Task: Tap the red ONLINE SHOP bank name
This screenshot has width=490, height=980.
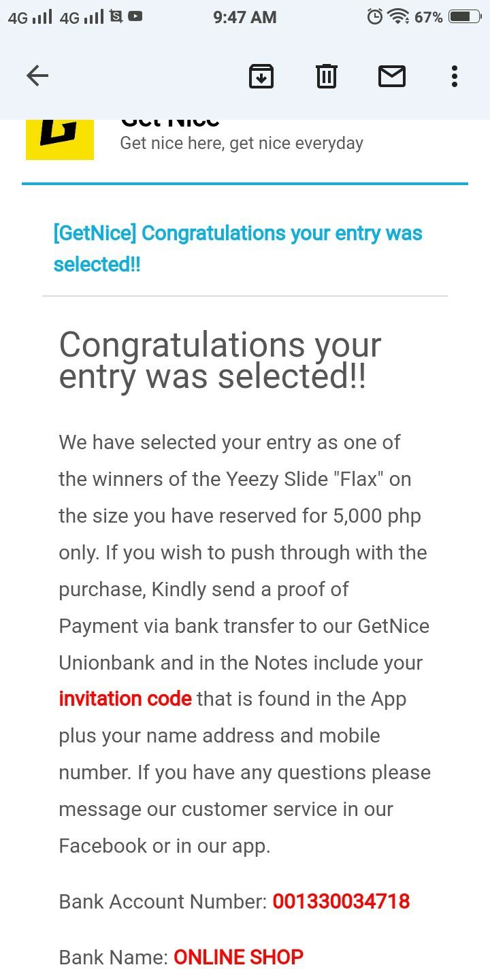Action: click(238, 958)
